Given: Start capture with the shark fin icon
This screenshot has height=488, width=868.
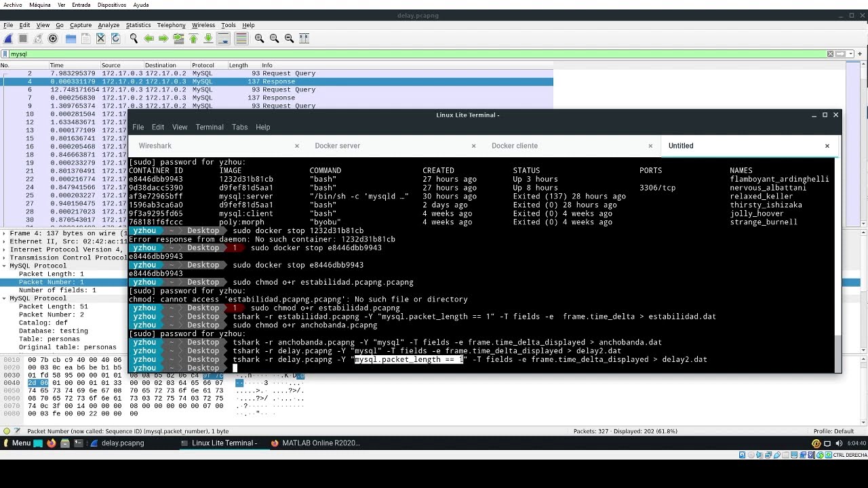Looking at the screenshot, I should pos(8,39).
